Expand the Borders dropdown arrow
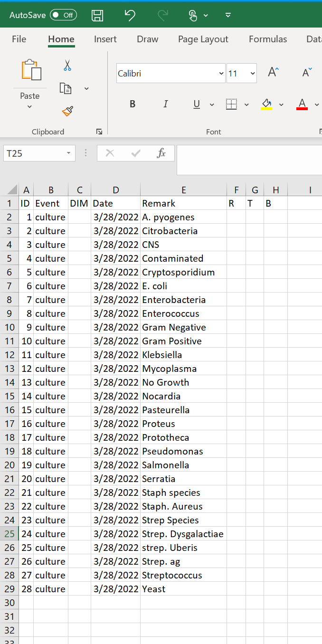The image size is (322, 644). point(246,104)
